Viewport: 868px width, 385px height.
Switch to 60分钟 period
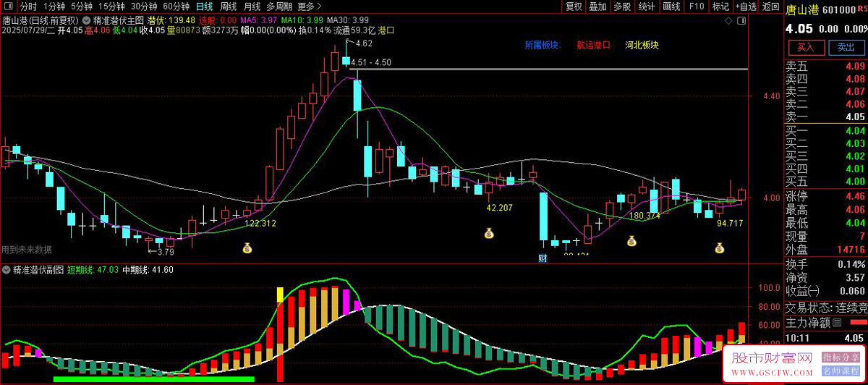[176, 7]
